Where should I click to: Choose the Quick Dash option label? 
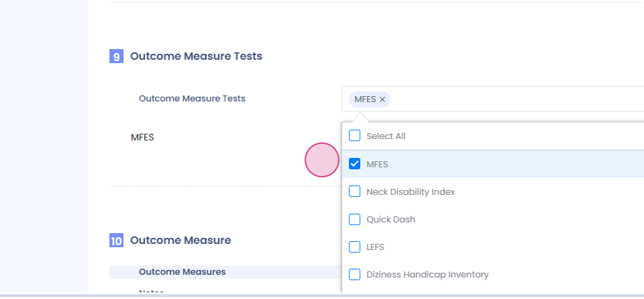coord(390,219)
